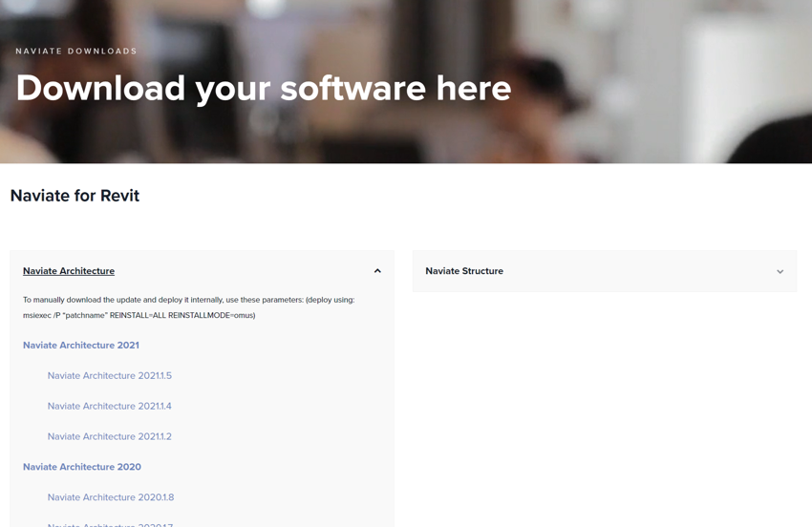The image size is (812, 527).
Task: Click the Naviate Architecture accordion title
Action: (x=69, y=271)
